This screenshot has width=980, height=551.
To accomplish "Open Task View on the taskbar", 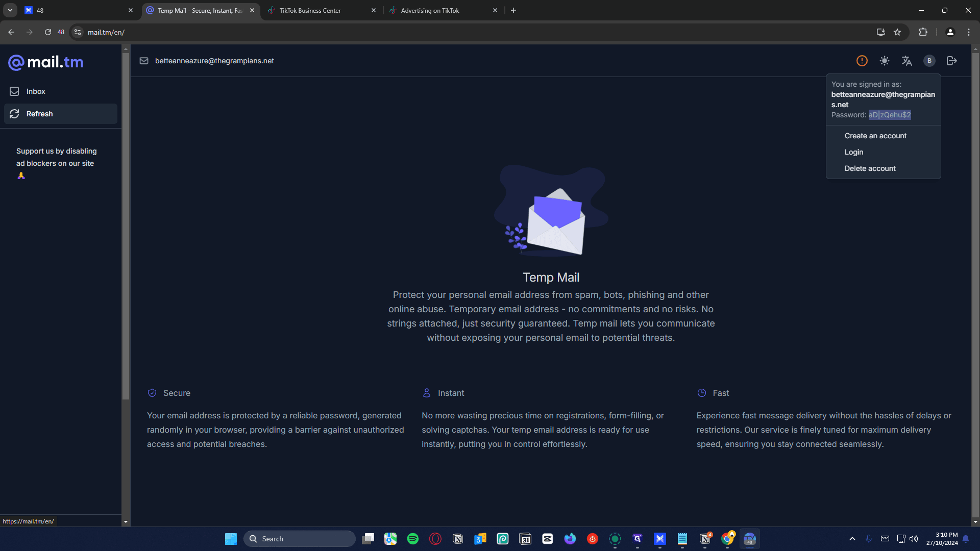I will [368, 539].
